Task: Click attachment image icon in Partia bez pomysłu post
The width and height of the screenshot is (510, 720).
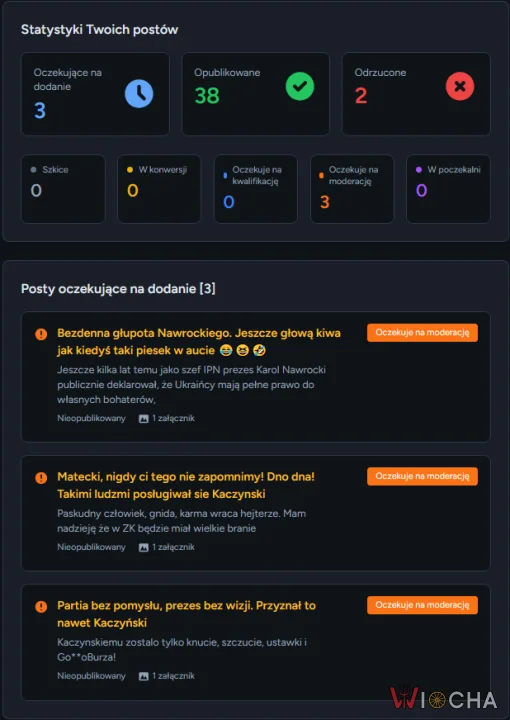Action: pyautogui.click(x=144, y=676)
